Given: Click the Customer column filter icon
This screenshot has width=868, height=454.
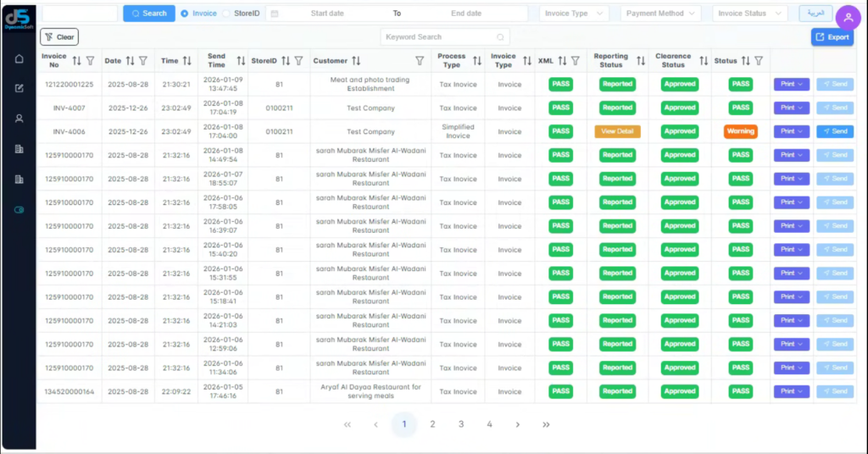Looking at the screenshot, I should coord(420,61).
